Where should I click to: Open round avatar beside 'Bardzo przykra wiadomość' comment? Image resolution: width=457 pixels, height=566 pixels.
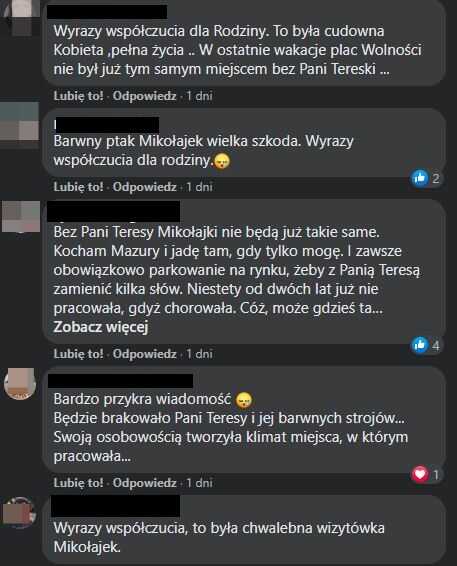20,383
